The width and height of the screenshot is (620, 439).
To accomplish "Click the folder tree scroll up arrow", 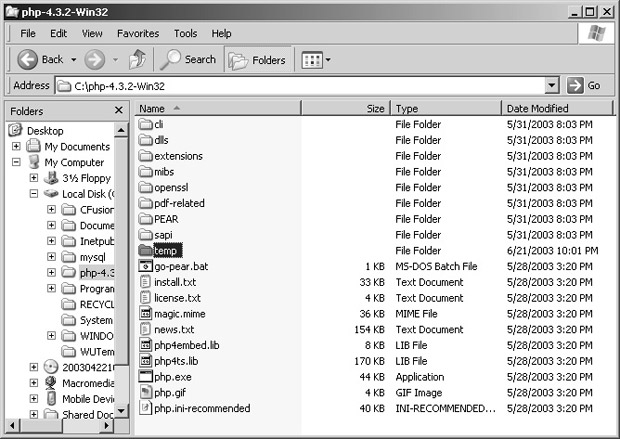I will point(121,130).
